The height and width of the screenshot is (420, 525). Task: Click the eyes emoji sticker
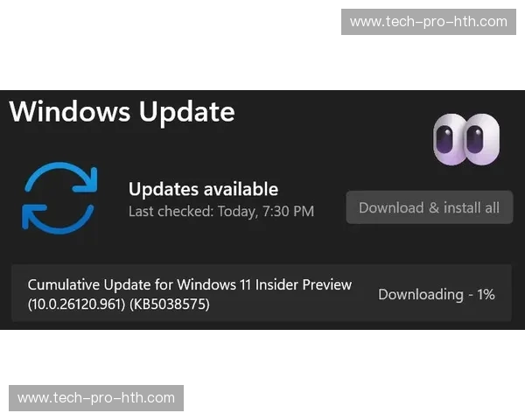(x=466, y=139)
